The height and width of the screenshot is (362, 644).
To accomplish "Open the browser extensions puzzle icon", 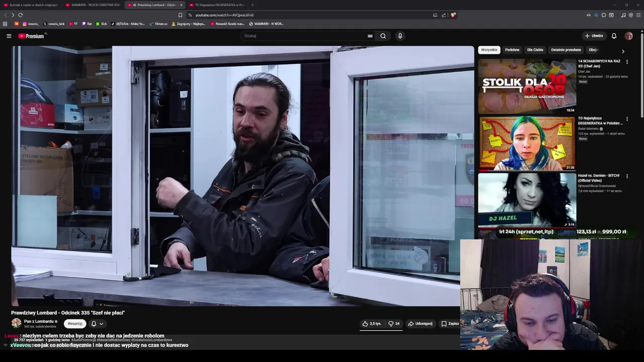I will (x=604, y=15).
